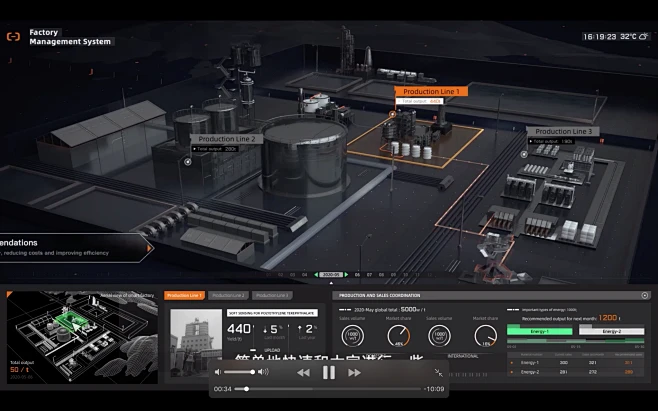Screen dimensions: 658x411
Task: Select Production Line 3 label on map
Action: pos(563,131)
